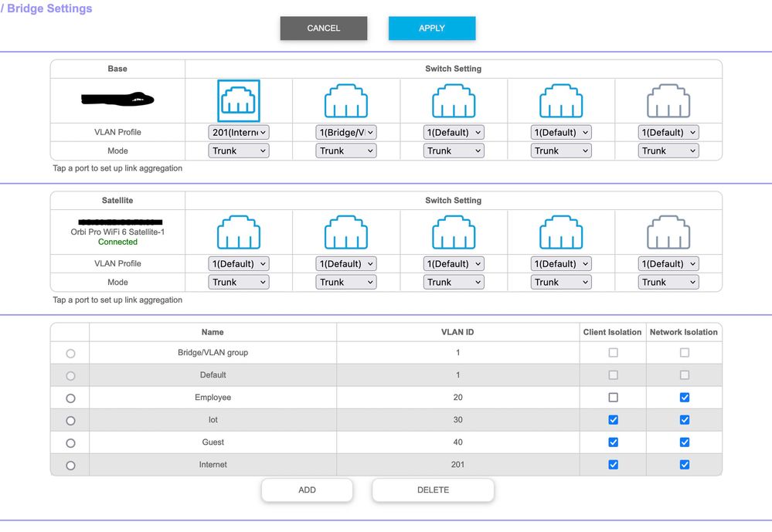
Task: Click the first Satellite ethernet port icon
Action: pyautogui.click(x=239, y=232)
